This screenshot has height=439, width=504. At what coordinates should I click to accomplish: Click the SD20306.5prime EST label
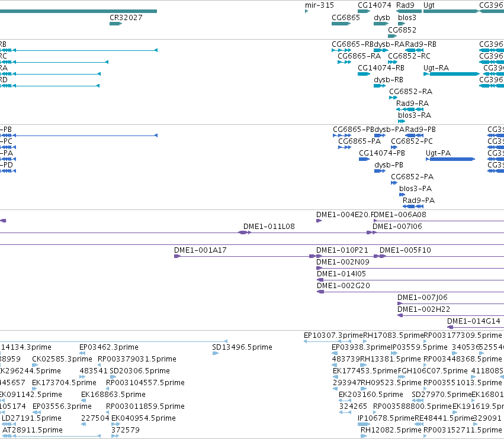tap(140, 371)
